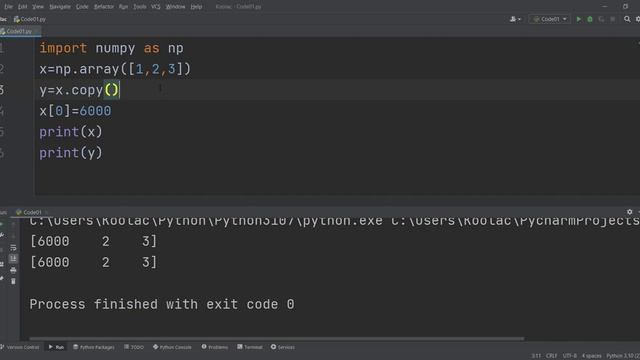640x360 pixels.
Task: Click the 'x=np.array([1,2,3])' code line
Action: tap(115, 69)
